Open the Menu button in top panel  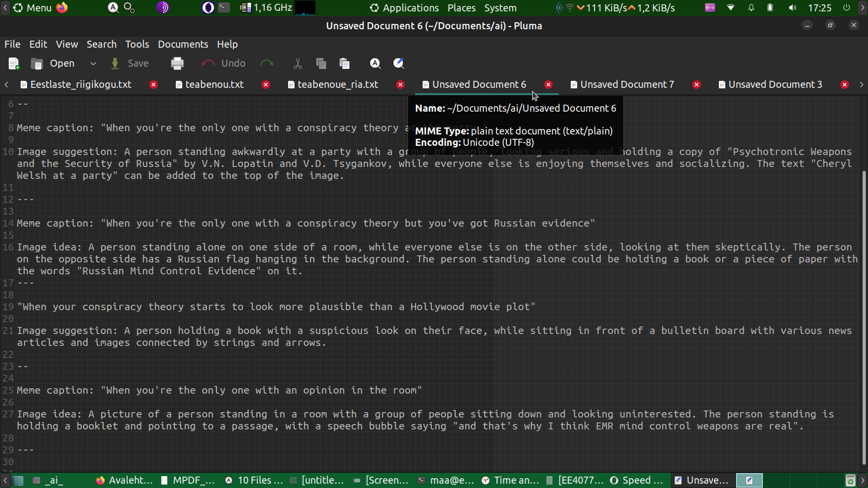click(x=33, y=8)
